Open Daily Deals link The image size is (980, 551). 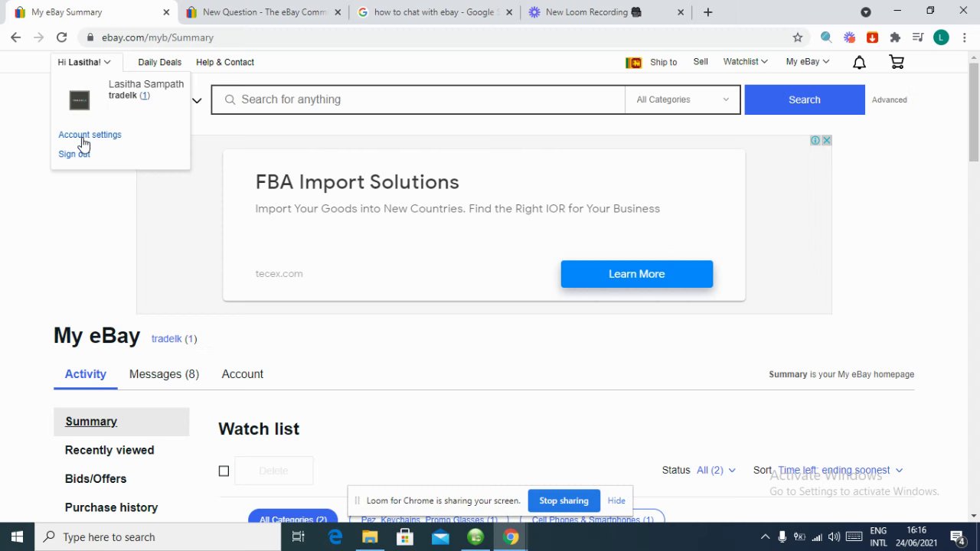[x=159, y=62]
